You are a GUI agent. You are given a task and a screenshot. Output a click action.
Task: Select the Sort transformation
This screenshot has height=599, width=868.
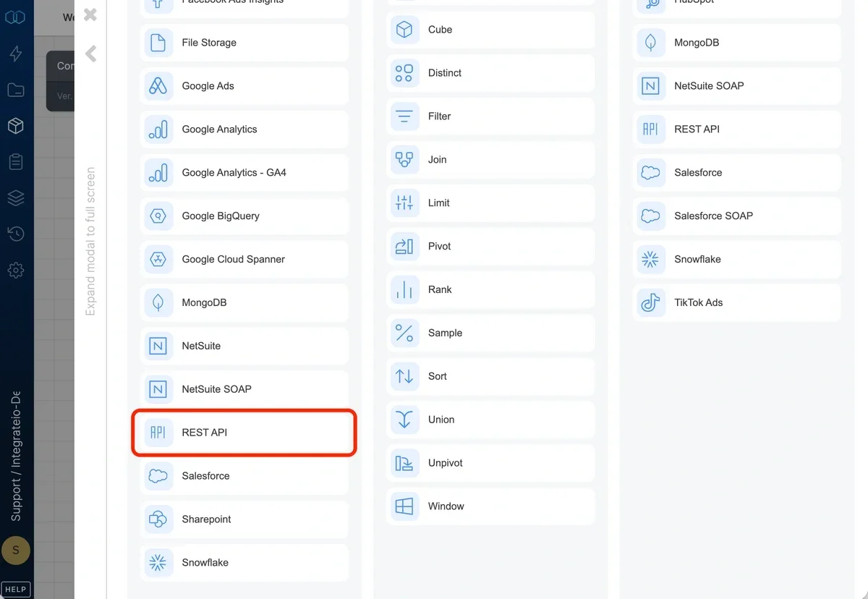(490, 376)
